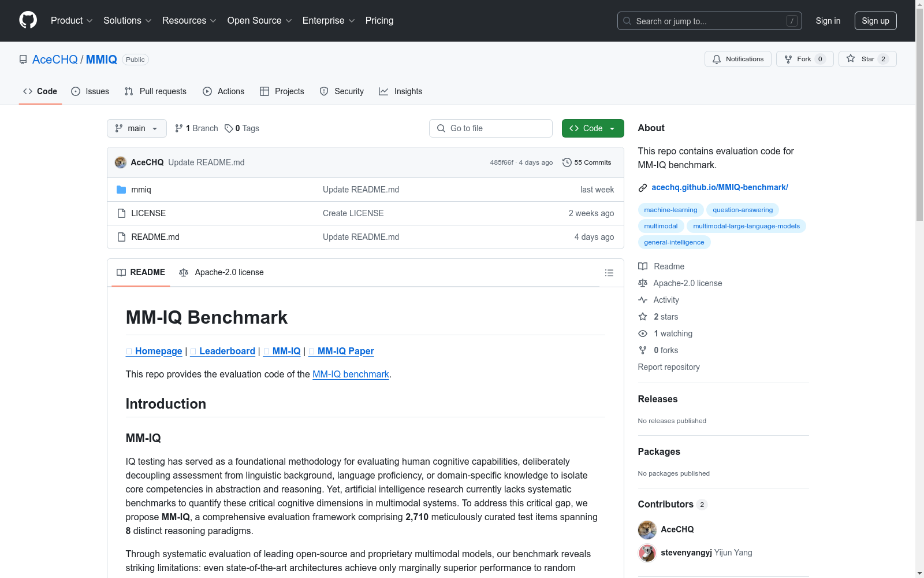Click the README.md file icon
The height and width of the screenshot is (578, 924).
click(121, 237)
